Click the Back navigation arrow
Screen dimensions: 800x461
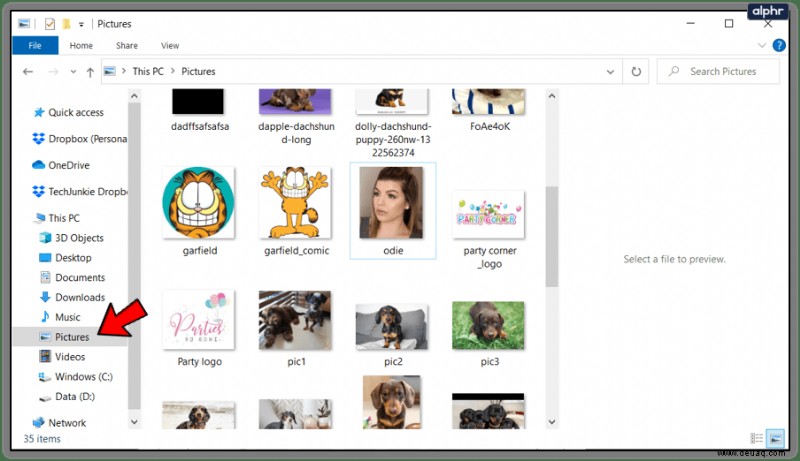point(28,72)
